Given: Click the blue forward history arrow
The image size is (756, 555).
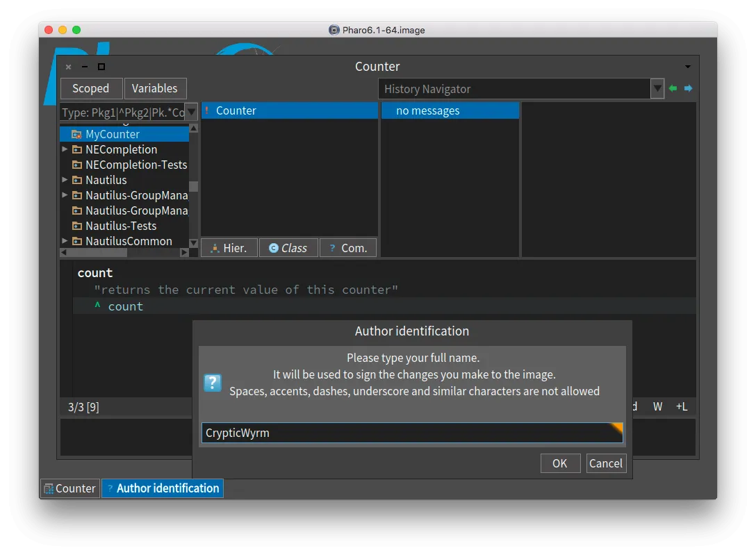Looking at the screenshot, I should pyautogui.click(x=688, y=88).
